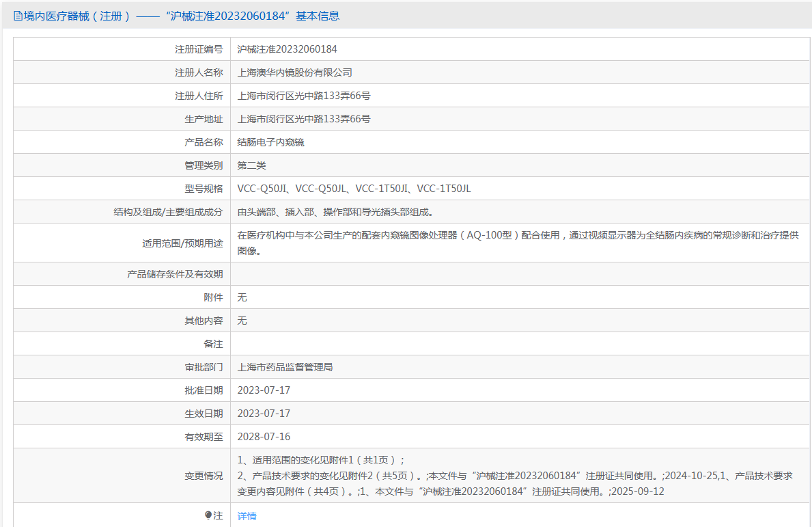
Task: Click the 审批部门 value 上海市药品监督管理局
Action: (285, 367)
